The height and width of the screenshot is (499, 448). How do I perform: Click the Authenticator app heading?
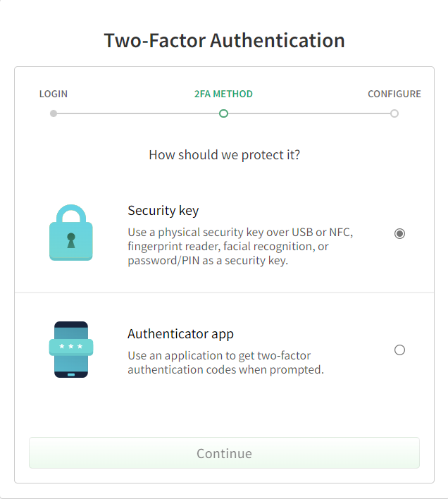tap(180, 334)
